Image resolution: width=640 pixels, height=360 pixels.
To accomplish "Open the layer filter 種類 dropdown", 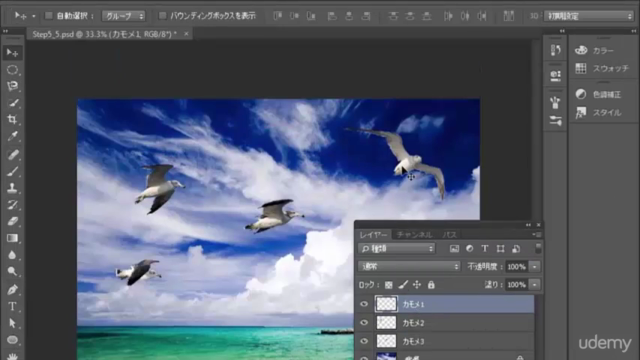I will tap(397, 249).
